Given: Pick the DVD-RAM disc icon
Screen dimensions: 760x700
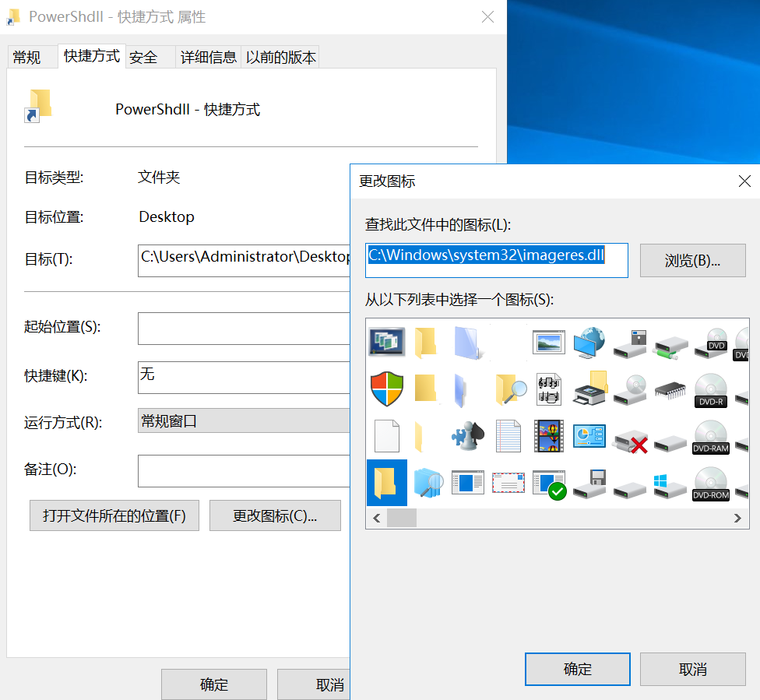Looking at the screenshot, I should pyautogui.click(x=711, y=437).
